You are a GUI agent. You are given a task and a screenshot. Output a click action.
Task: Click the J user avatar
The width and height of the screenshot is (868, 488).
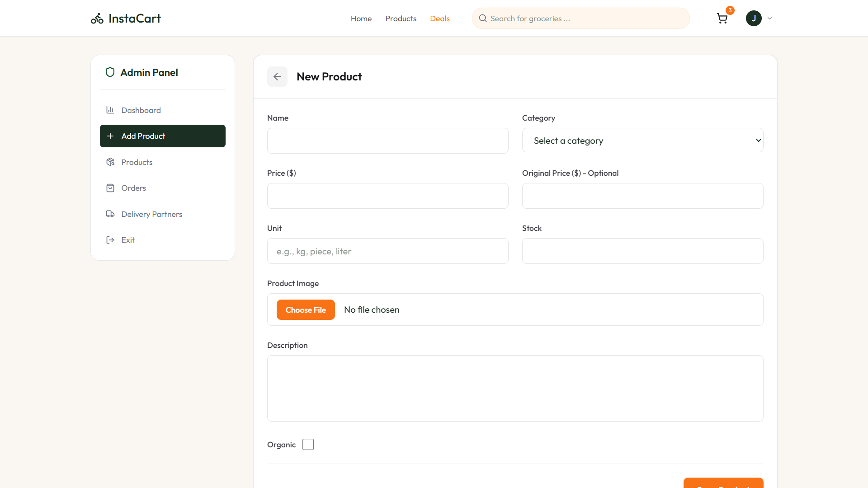pos(754,19)
